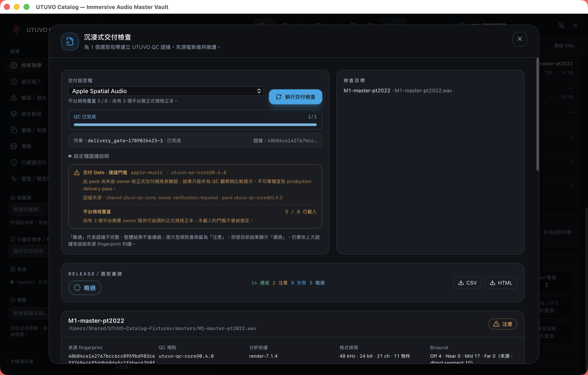Click the delivery check document icon in header
The height and width of the screenshot is (375, 588).
[70, 42]
